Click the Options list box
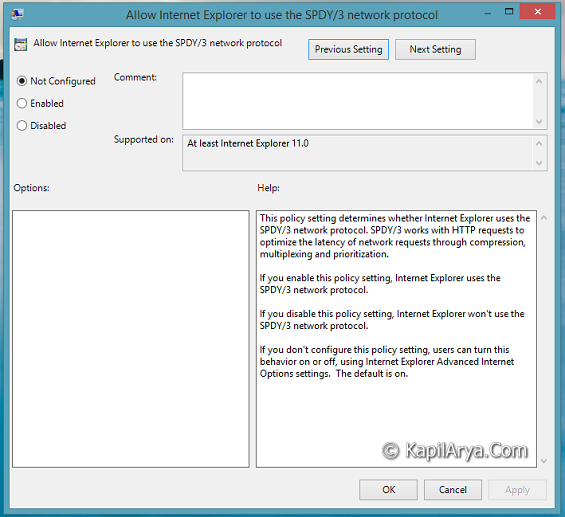Viewport: 565px width, 517px height. click(131, 339)
